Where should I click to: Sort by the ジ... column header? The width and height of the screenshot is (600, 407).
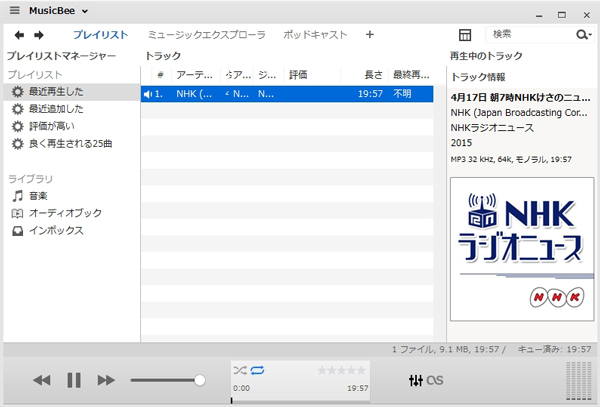[269, 75]
